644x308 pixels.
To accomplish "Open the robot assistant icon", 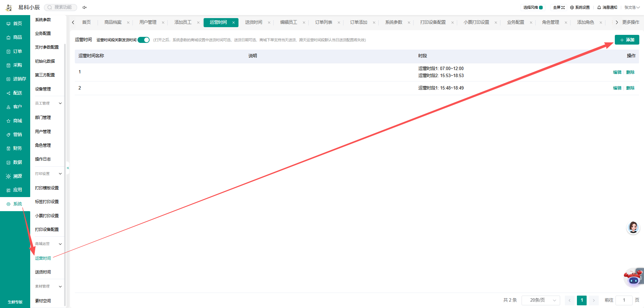I will click(x=633, y=278).
